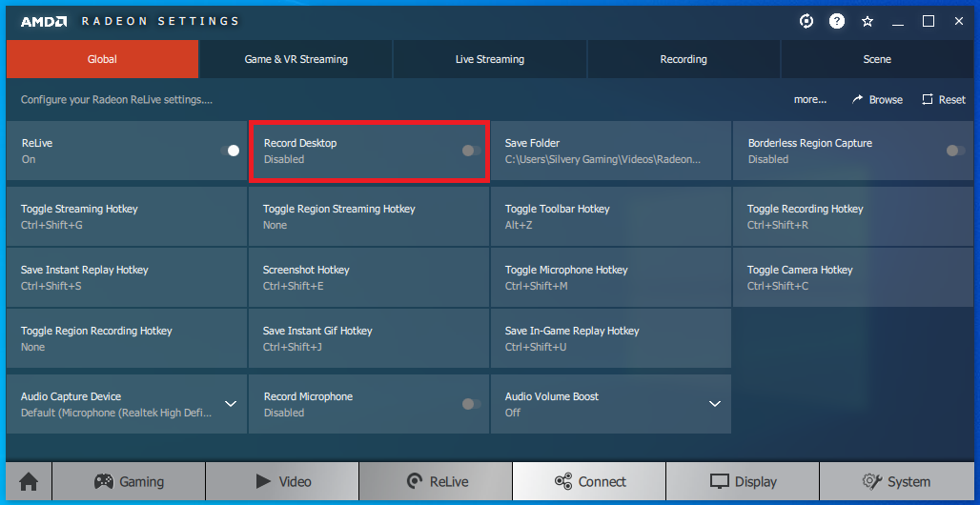This screenshot has width=980, height=505.
Task: Open the System settings section
Action: point(896,481)
